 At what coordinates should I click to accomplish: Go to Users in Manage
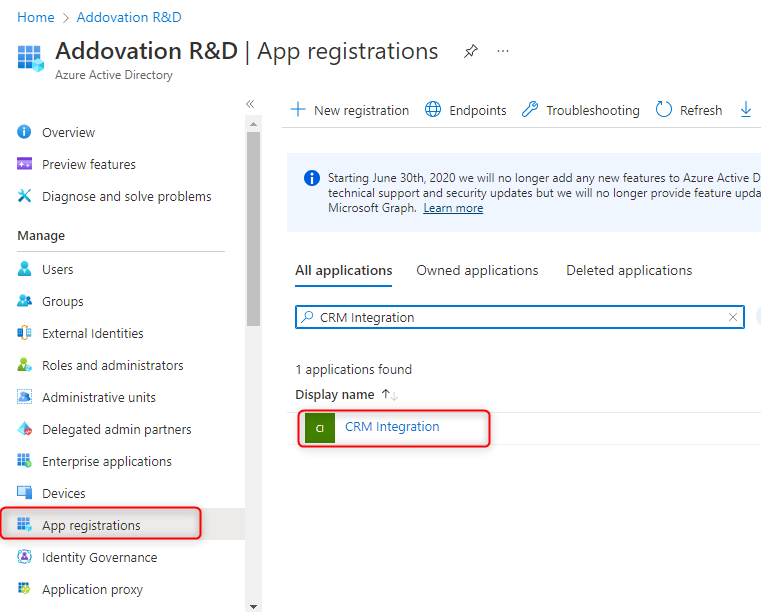point(58,269)
